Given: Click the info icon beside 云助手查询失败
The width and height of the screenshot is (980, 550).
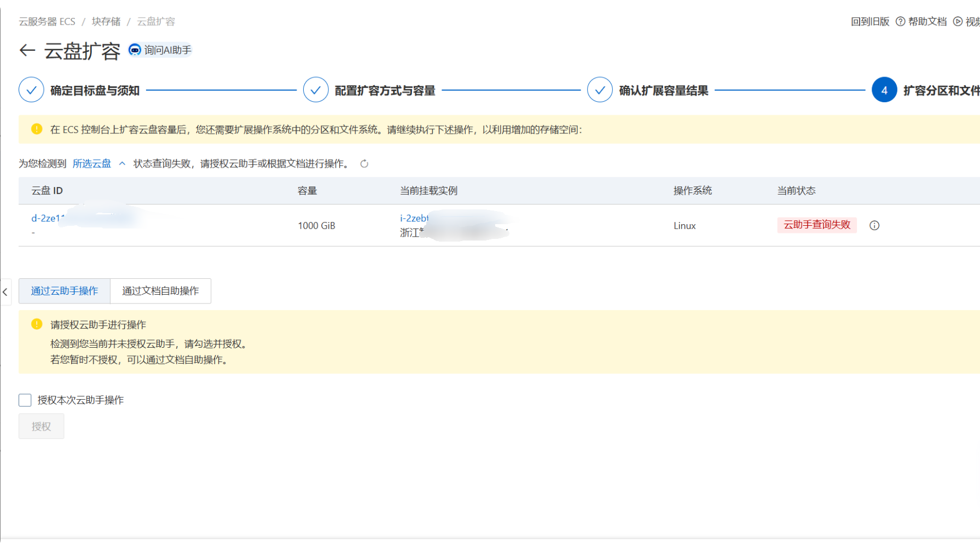Looking at the screenshot, I should tap(874, 225).
